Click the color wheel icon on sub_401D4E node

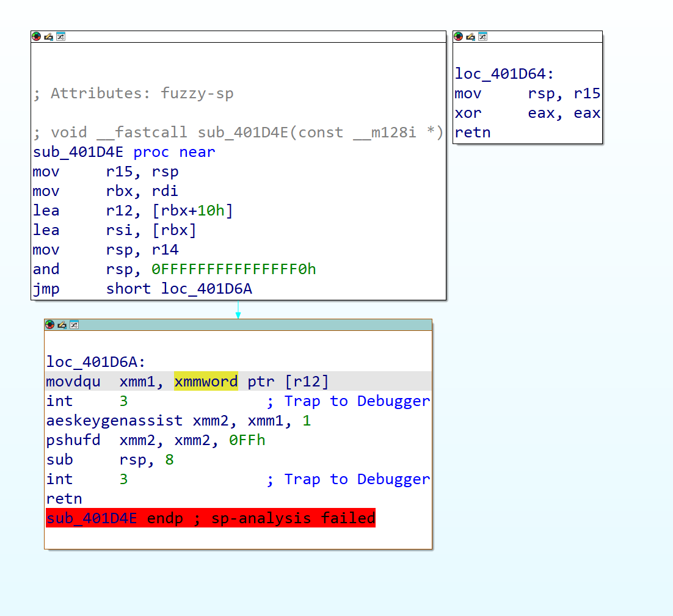[37, 37]
